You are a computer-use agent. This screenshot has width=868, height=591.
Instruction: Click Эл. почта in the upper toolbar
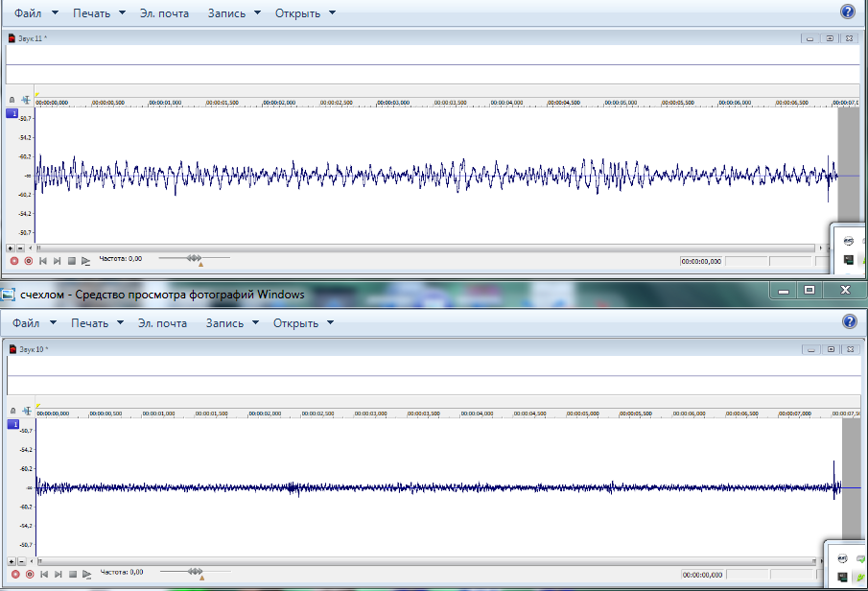(164, 12)
